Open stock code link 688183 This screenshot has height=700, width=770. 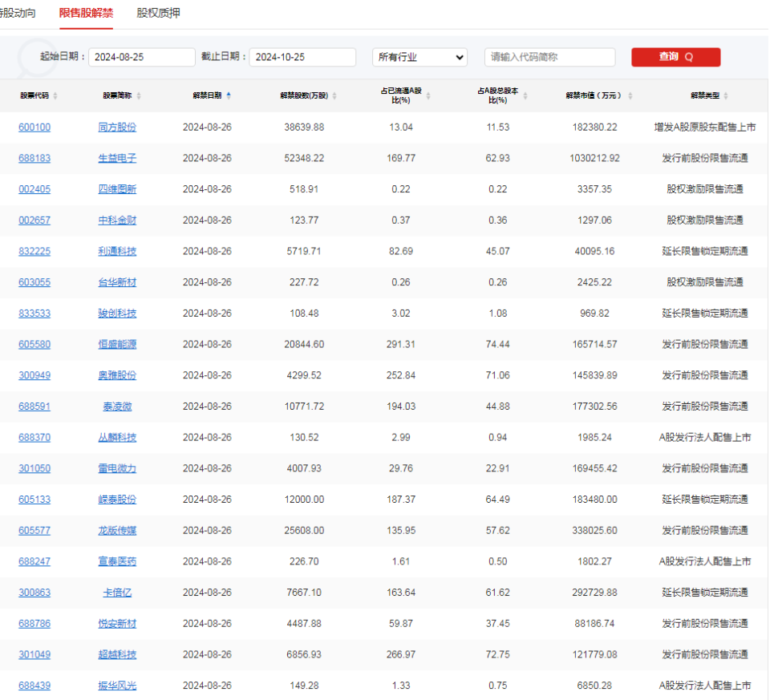(x=34, y=158)
